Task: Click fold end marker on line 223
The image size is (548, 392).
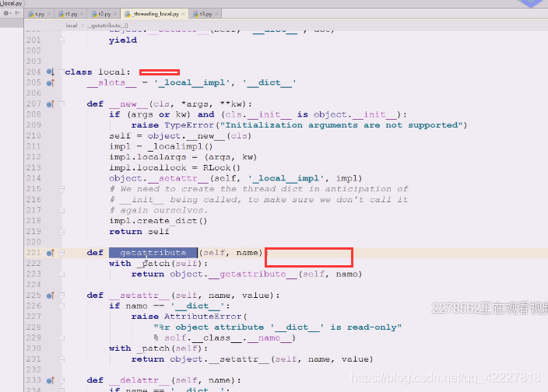Action: pyautogui.click(x=61, y=274)
